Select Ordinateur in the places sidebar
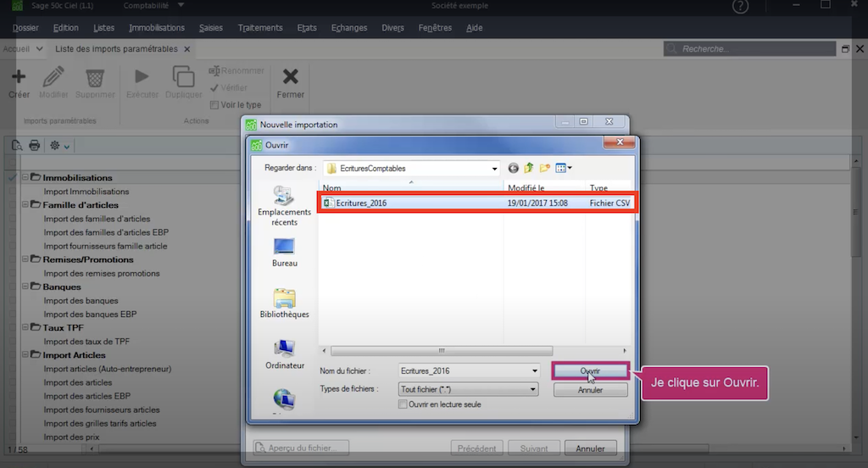Image resolution: width=868 pixels, height=468 pixels. (x=284, y=354)
